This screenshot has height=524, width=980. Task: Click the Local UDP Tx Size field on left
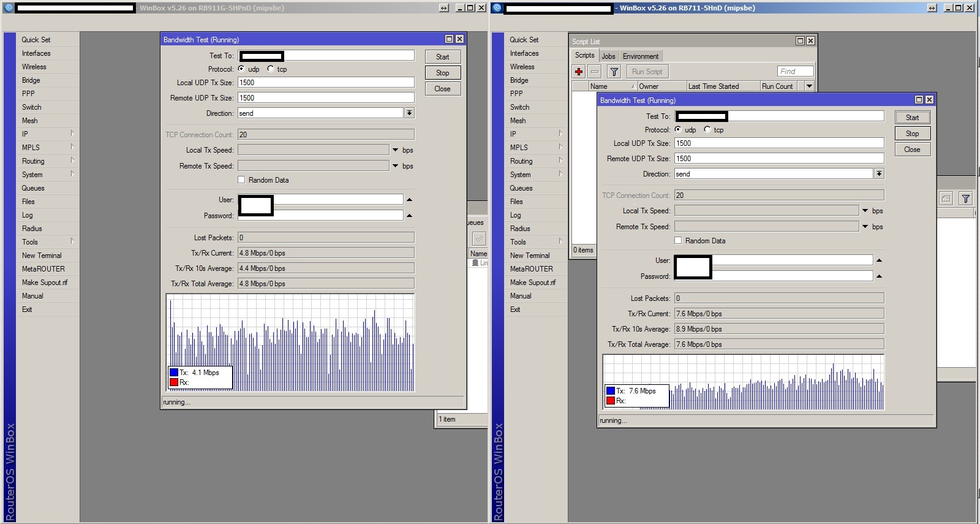point(326,83)
